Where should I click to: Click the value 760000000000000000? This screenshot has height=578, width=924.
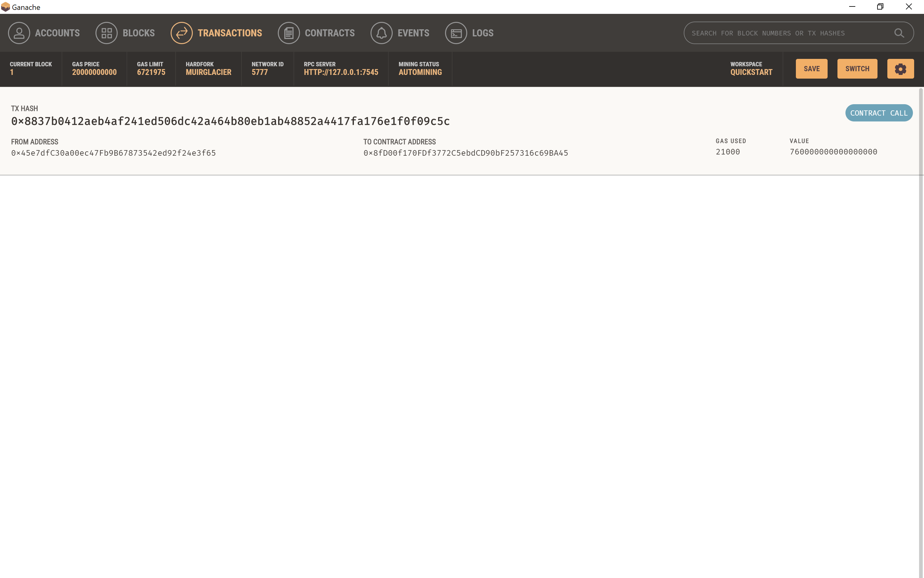tap(833, 152)
